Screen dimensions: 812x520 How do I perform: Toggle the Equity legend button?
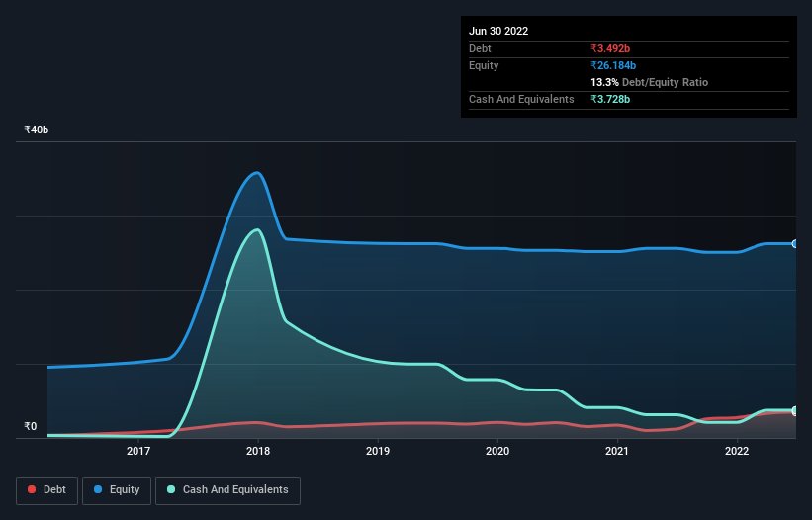117,490
